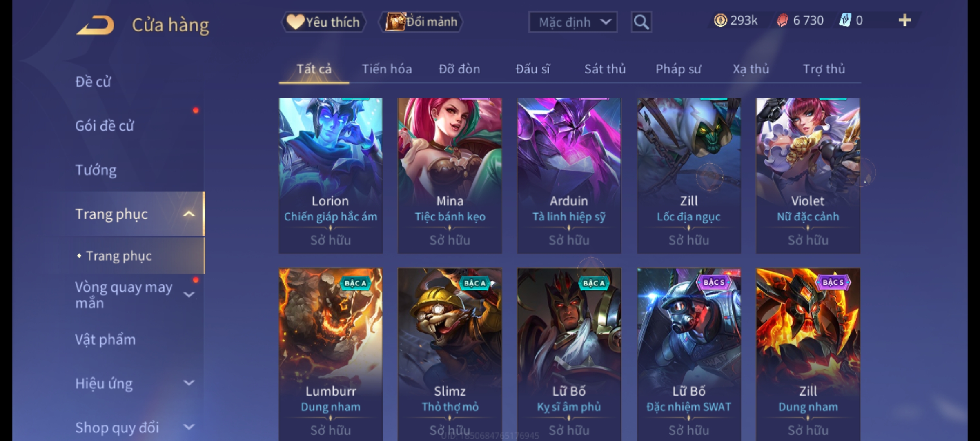Switch to the Pháp sư tab
This screenshot has width=980, height=441.
[678, 69]
